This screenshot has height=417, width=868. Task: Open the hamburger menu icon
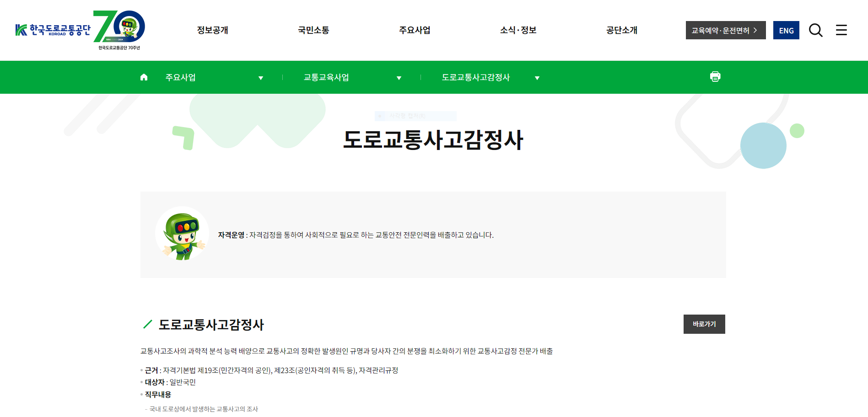841,30
